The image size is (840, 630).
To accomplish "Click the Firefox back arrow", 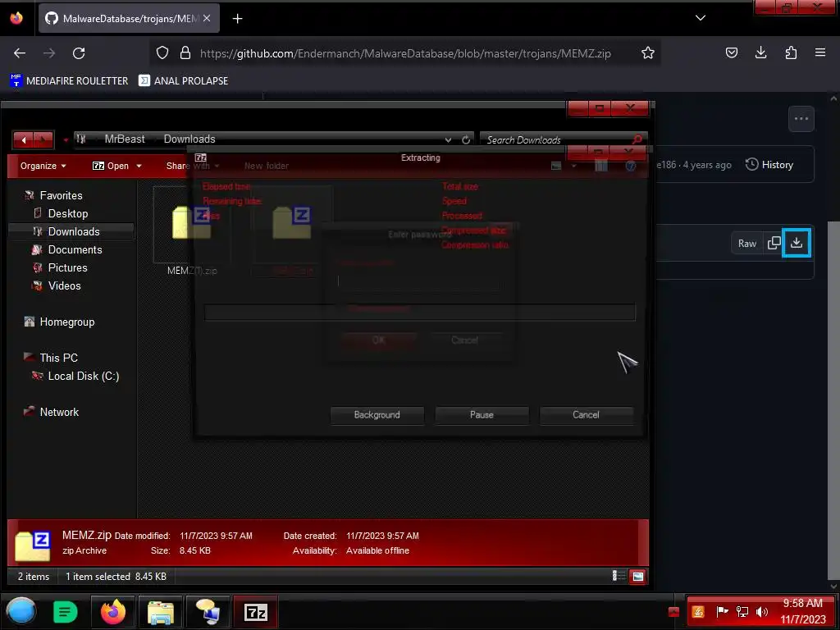I will click(20, 53).
